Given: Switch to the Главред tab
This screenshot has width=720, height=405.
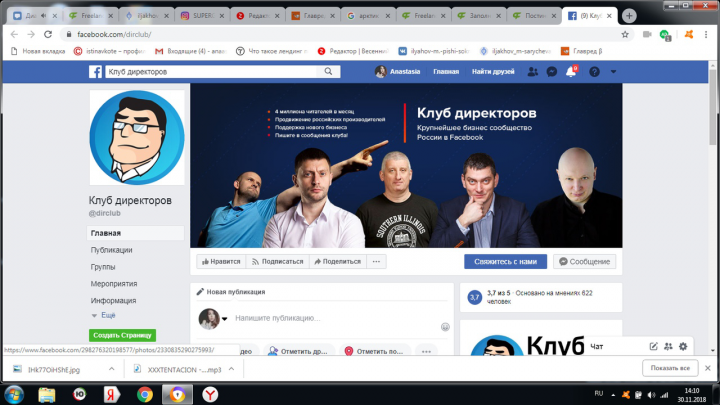Looking at the screenshot, I should click(x=313, y=16).
